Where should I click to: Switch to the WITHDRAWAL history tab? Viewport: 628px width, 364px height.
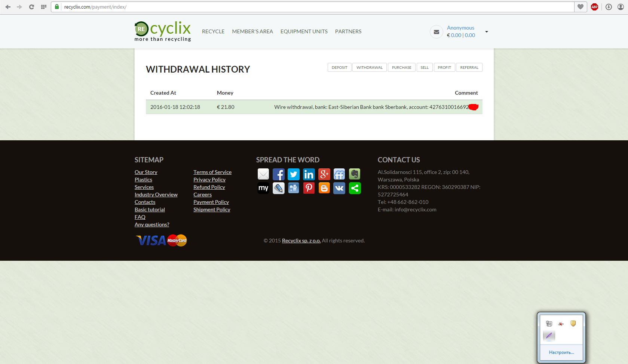click(370, 67)
